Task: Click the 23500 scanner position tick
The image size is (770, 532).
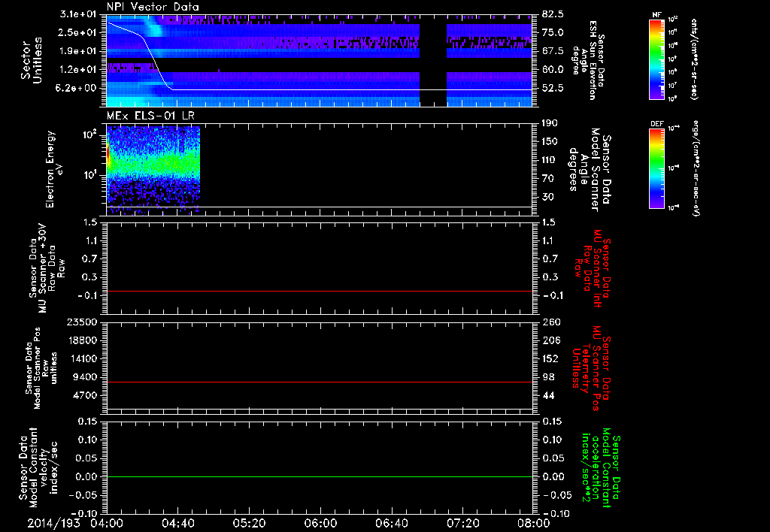Action: click(81, 322)
